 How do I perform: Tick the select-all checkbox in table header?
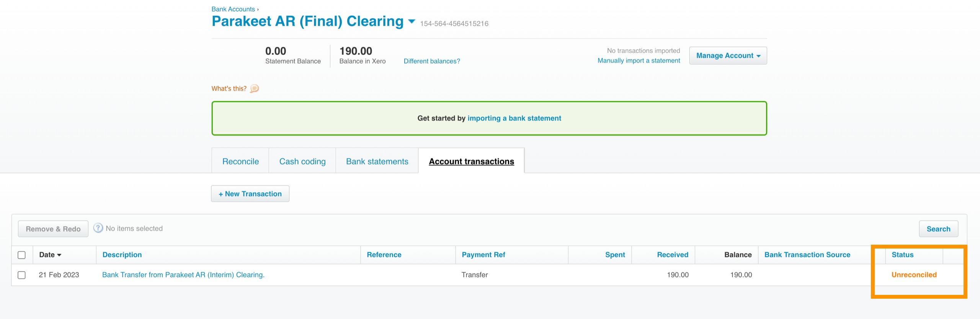pyautogui.click(x=22, y=255)
